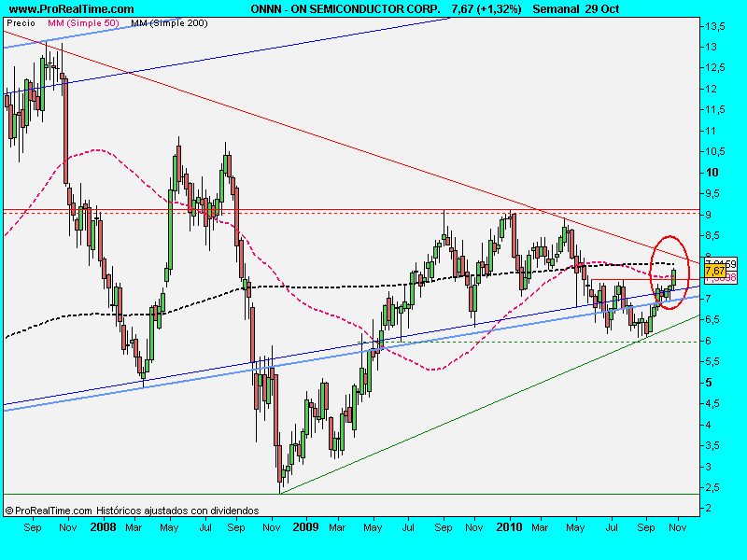Screen dimensions: 747x560
Task: Click the Semanal timeframe label
Action: pyautogui.click(x=556, y=9)
